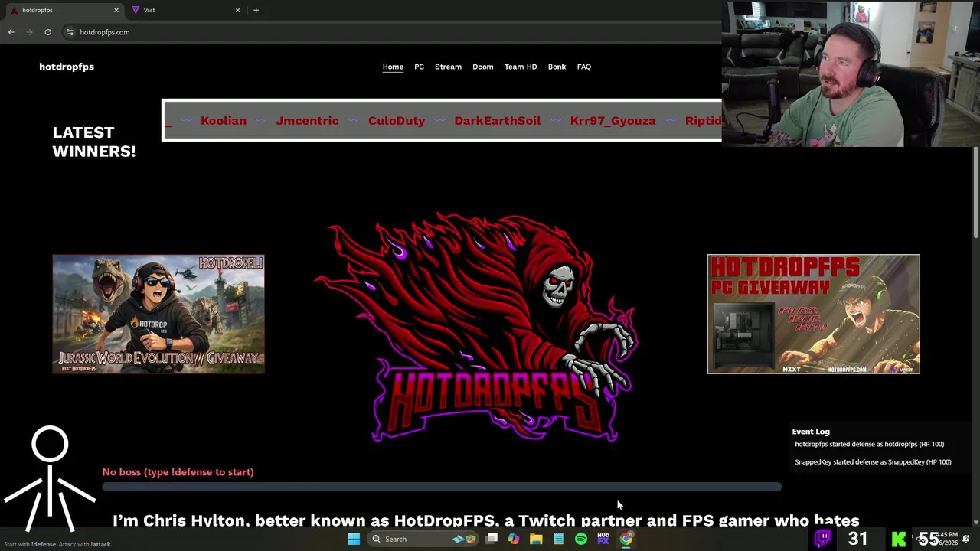Close the hotdropfps browser tab
Image resolution: width=980 pixels, height=551 pixels.
116,10
